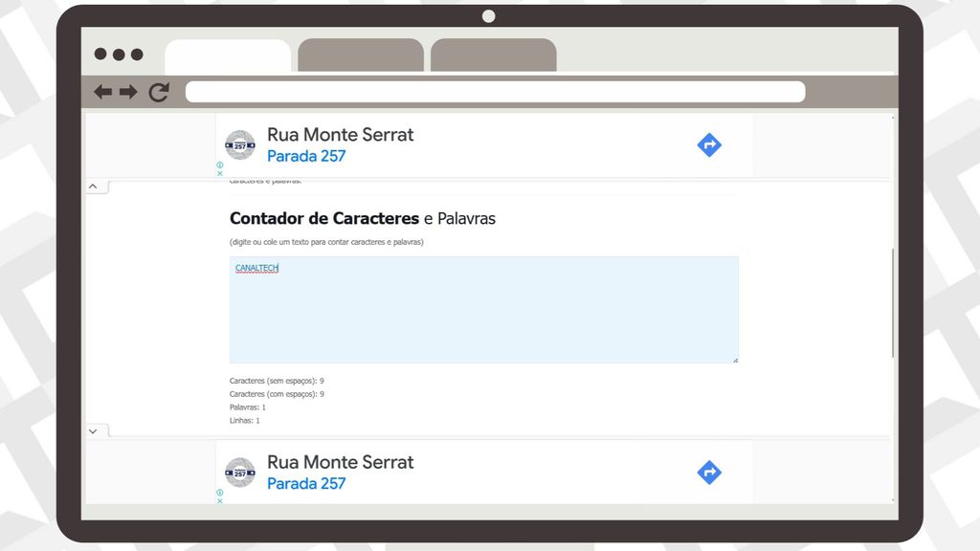Click the browser back arrow

102,92
